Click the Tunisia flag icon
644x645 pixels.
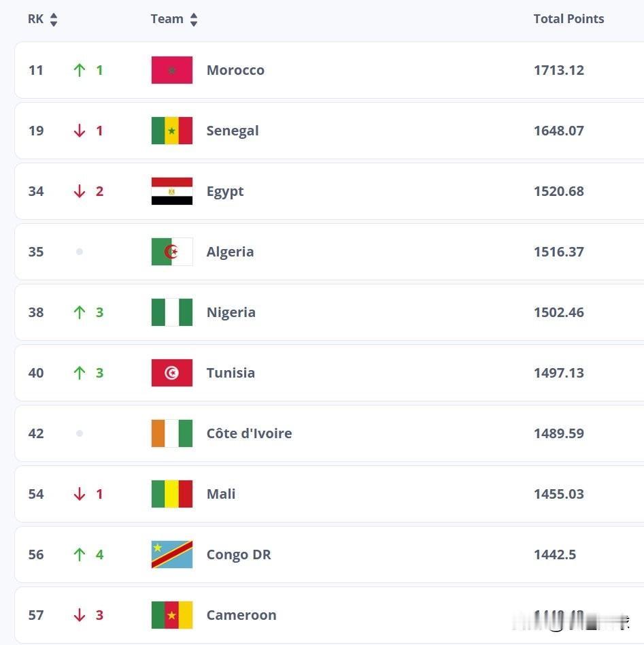(171, 373)
